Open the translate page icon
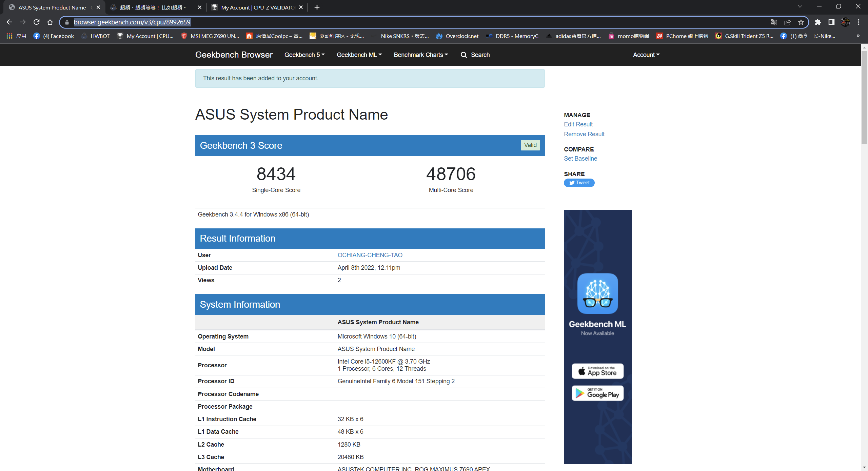This screenshot has width=868, height=471. (773, 22)
